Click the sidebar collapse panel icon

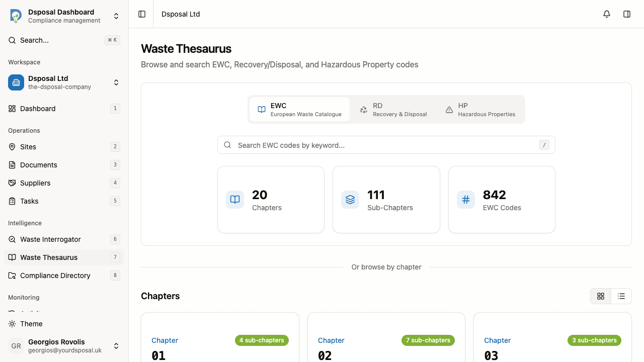tap(141, 14)
